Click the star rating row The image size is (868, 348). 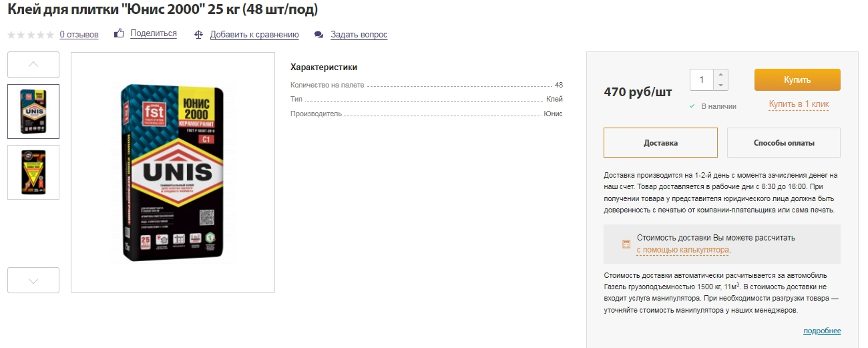coord(31,35)
